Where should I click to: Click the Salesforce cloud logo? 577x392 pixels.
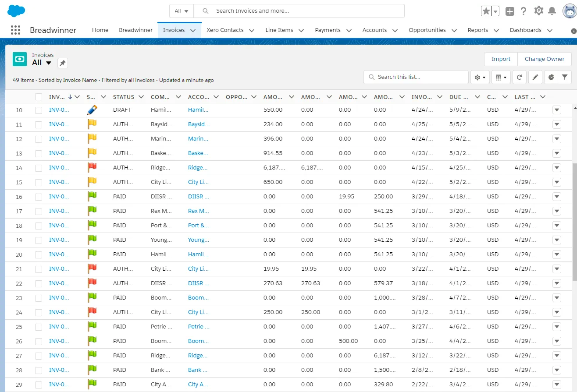[16, 11]
